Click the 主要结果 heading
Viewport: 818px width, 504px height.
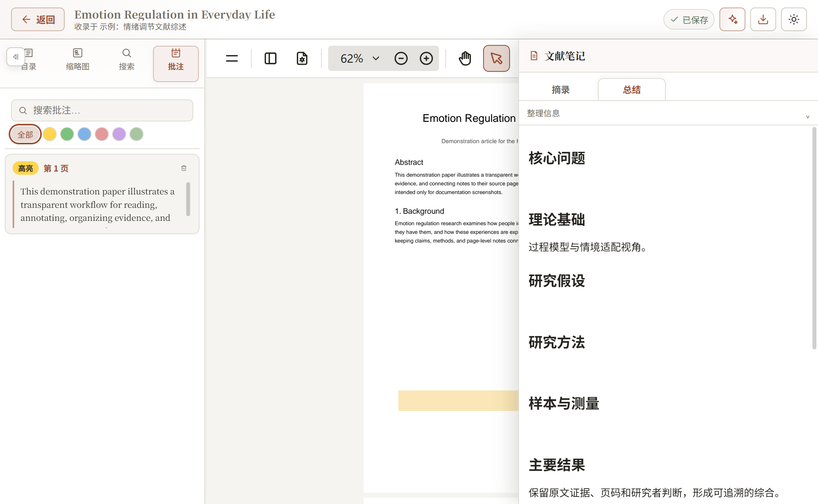557,465
